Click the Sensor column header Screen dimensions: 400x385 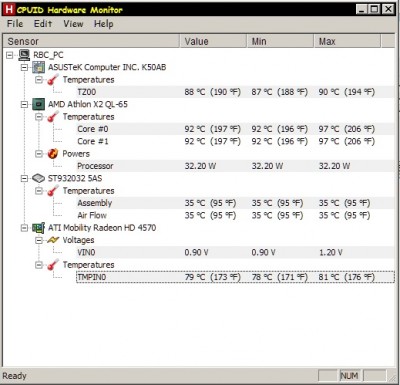click(91, 41)
